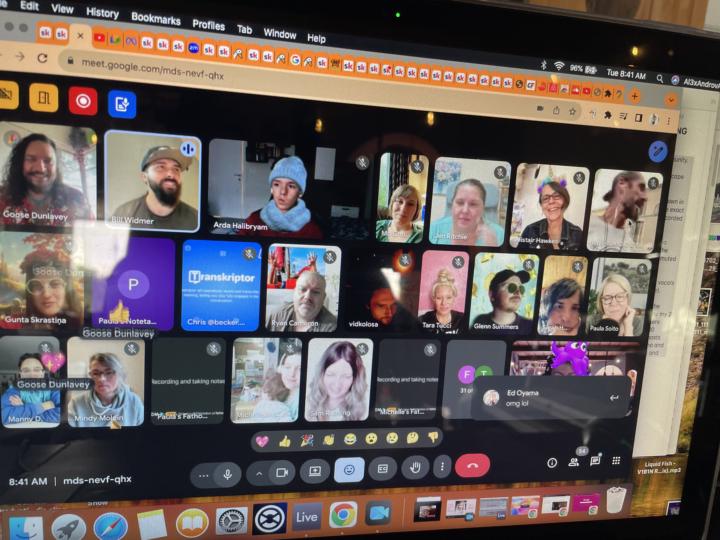The image size is (720, 540).
Task: Toggle the microphone on or off
Action: (227, 474)
